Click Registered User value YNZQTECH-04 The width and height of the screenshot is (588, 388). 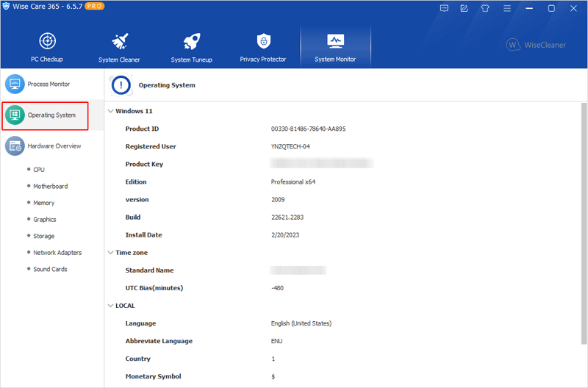coord(290,146)
